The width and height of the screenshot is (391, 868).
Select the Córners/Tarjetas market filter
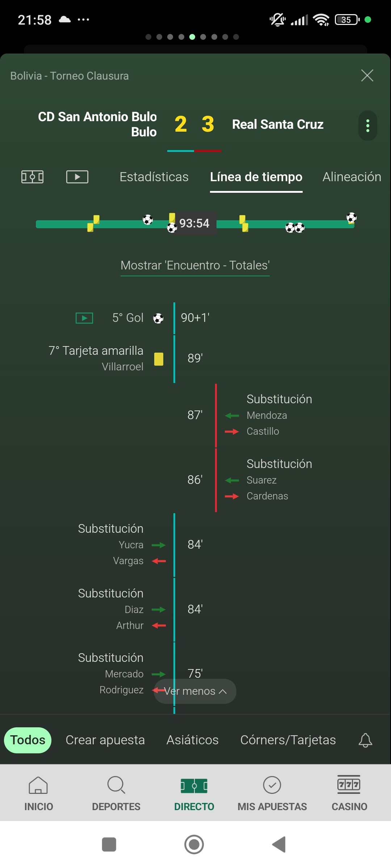click(x=288, y=740)
